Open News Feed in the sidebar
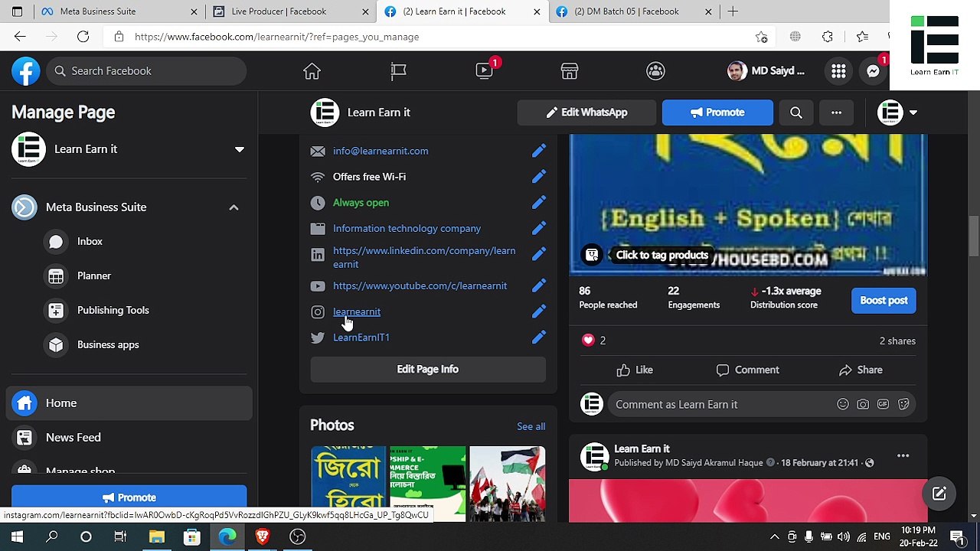The height and width of the screenshot is (551, 980). click(x=129, y=438)
